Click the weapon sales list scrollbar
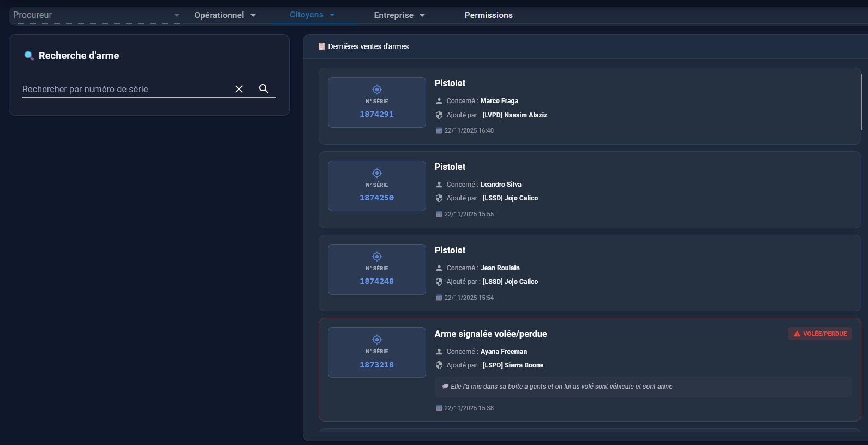Viewport: 868px width, 445px height. point(861,103)
